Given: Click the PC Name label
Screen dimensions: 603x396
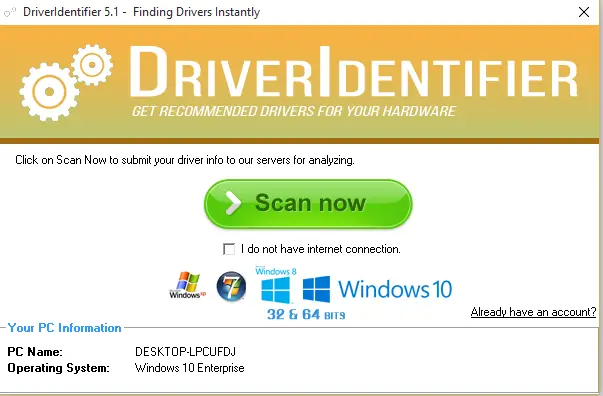Looking at the screenshot, I should click(x=35, y=352).
